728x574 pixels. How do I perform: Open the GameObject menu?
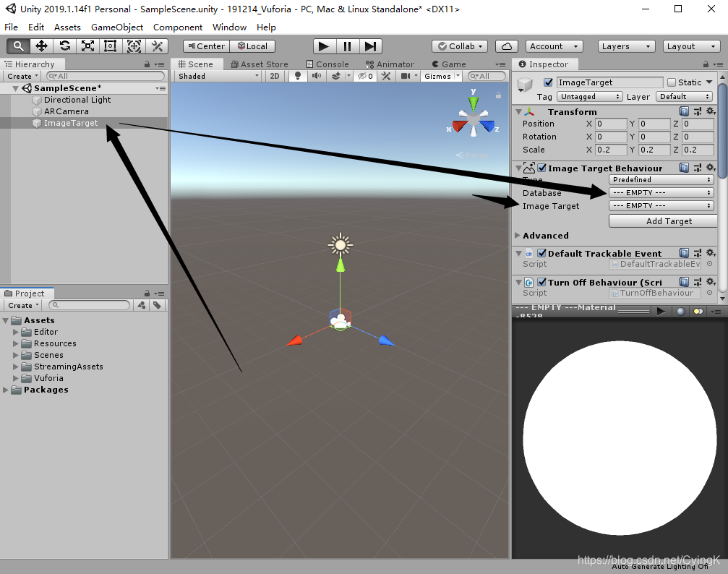pos(117,27)
